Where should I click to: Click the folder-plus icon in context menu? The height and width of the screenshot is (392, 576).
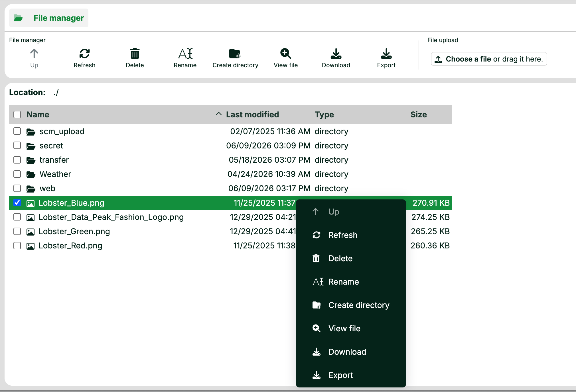point(317,305)
